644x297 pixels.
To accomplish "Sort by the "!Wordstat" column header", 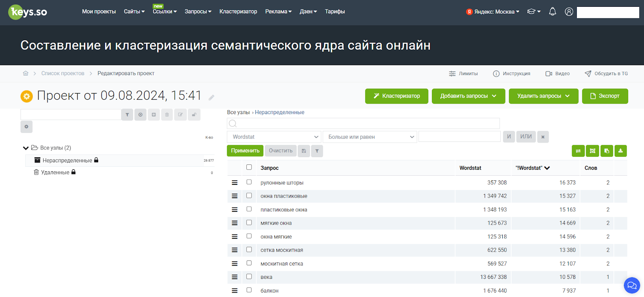I will coord(533,168).
